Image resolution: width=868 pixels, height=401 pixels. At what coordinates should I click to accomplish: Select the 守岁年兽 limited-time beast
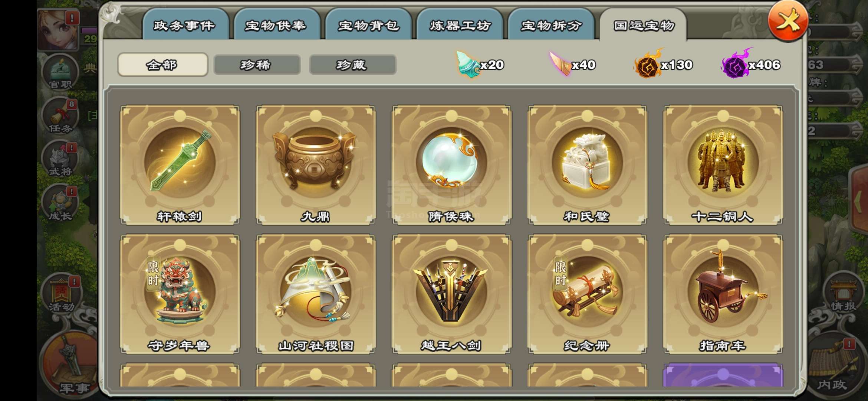click(x=180, y=294)
